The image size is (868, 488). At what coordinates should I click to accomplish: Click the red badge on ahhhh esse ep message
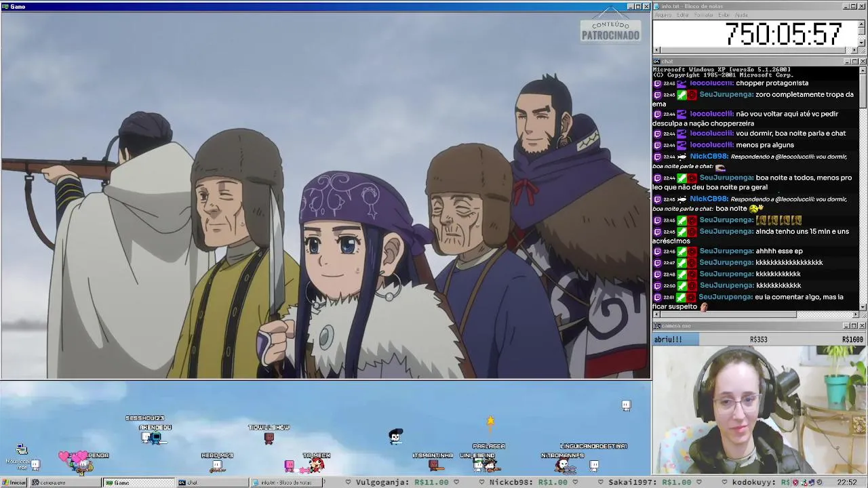pyautogui.click(x=691, y=251)
